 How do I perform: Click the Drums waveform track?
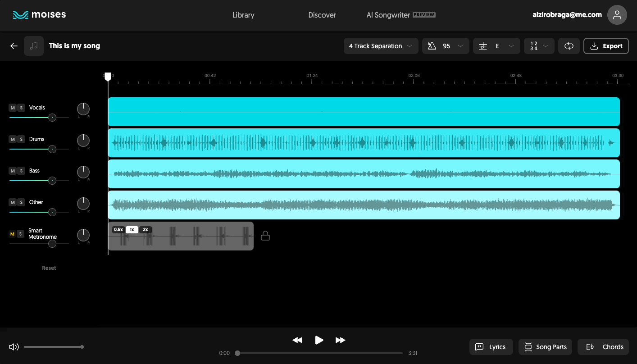[364, 143]
